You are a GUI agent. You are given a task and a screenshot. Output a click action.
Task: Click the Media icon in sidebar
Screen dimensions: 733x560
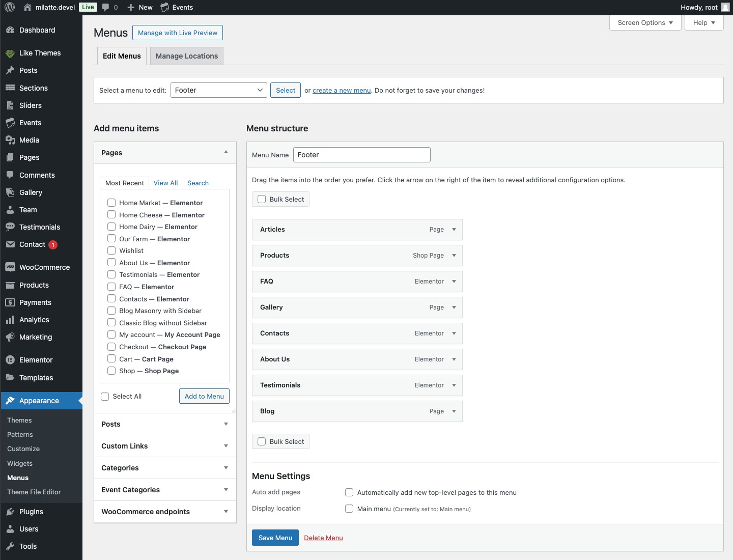coord(10,140)
